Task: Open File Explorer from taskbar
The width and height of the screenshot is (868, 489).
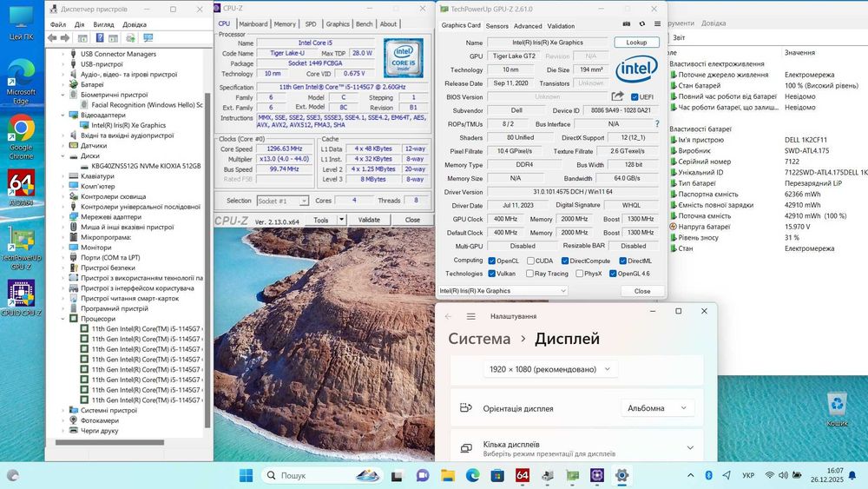Action: click(x=447, y=475)
